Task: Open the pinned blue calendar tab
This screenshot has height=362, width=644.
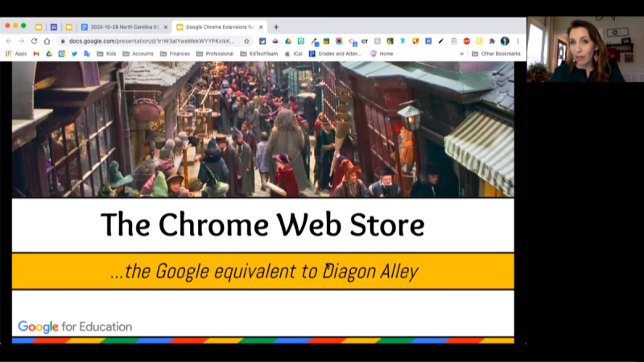Action: point(54,27)
